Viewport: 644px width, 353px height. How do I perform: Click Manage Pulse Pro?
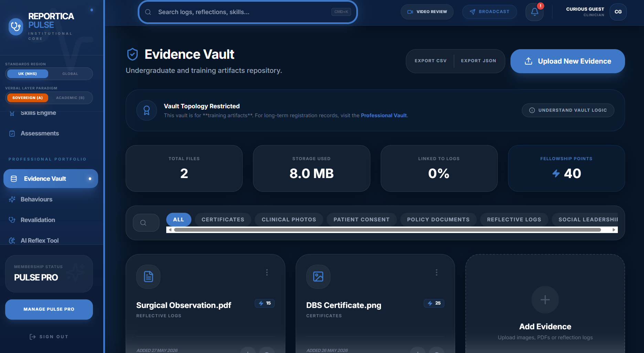click(x=49, y=309)
